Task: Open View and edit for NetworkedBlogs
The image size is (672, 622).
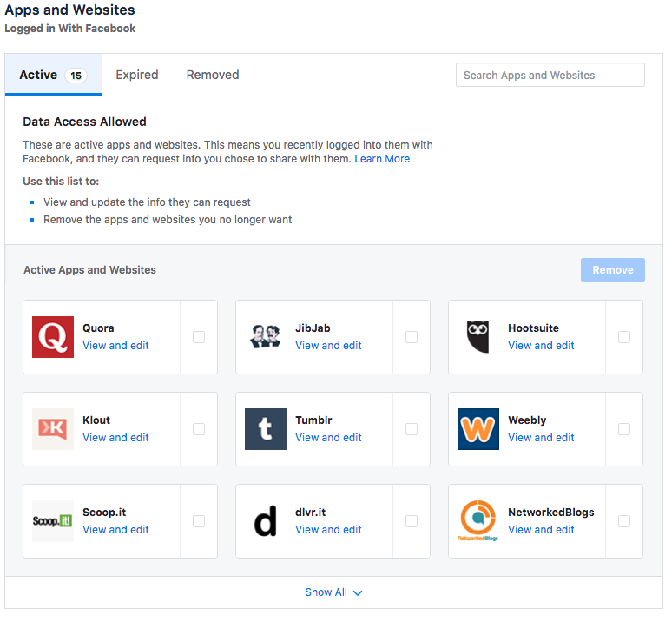Action: coord(541,530)
